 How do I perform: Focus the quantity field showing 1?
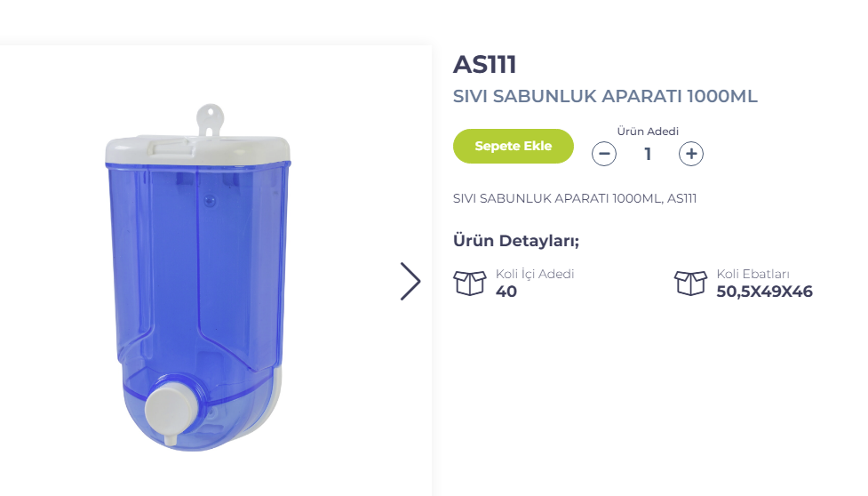point(648,154)
